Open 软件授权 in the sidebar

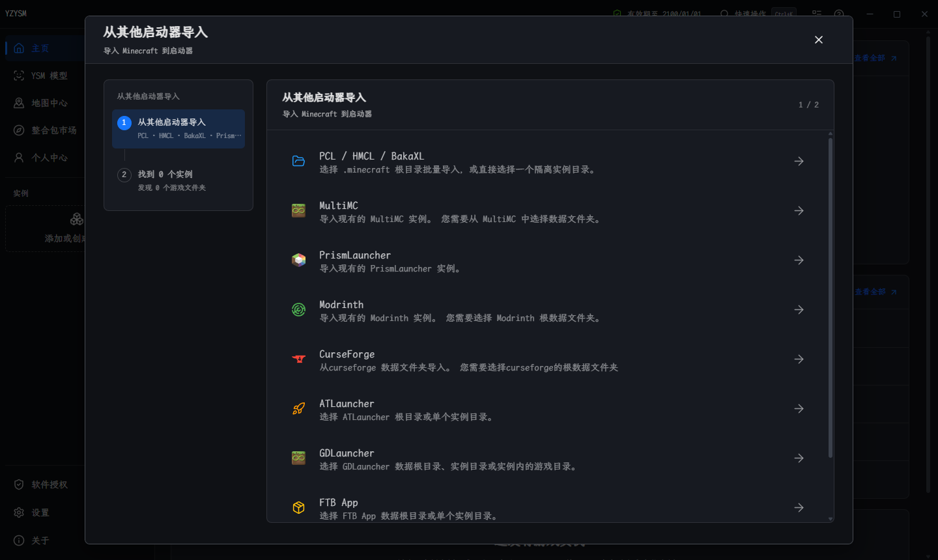coord(44,484)
